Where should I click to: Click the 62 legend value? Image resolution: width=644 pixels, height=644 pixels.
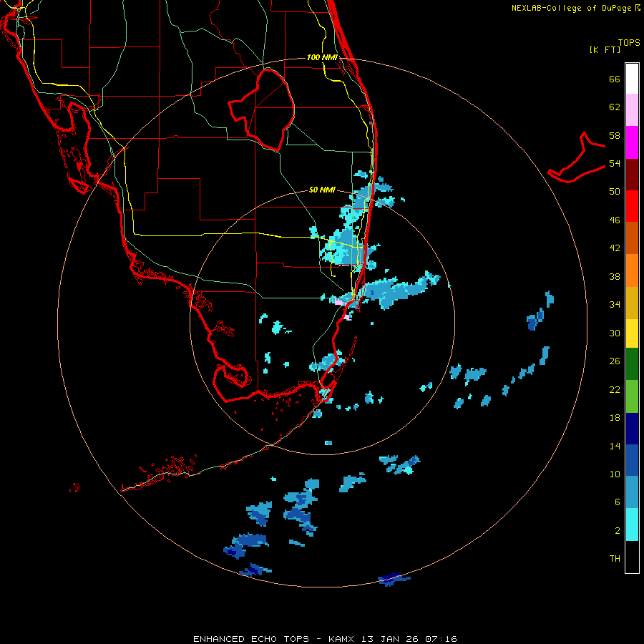615,107
